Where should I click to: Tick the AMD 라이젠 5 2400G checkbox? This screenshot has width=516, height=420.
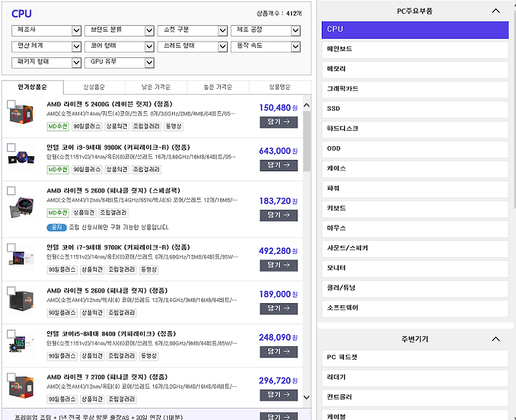tap(11, 105)
